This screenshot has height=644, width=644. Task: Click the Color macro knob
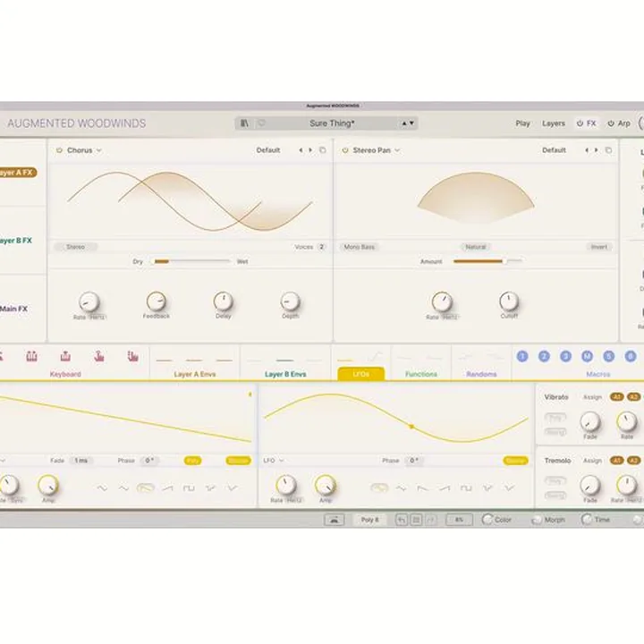(x=487, y=520)
